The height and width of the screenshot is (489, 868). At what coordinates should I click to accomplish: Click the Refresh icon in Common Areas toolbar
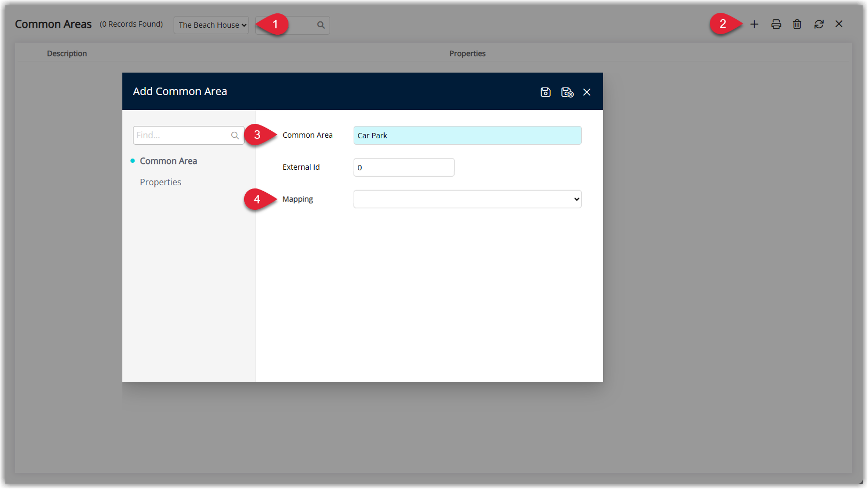819,24
